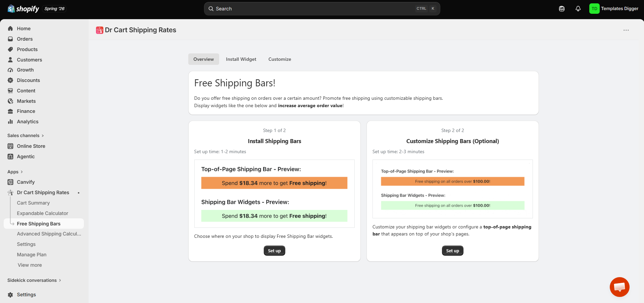The image size is (644, 303).
Task: Click the Online Store icon
Action: [x=10, y=146]
